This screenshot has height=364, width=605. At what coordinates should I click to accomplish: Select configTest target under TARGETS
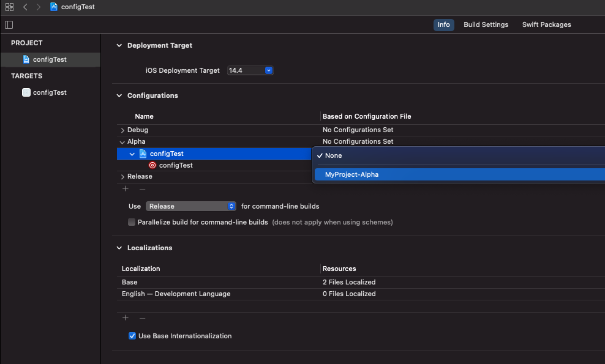coord(51,92)
